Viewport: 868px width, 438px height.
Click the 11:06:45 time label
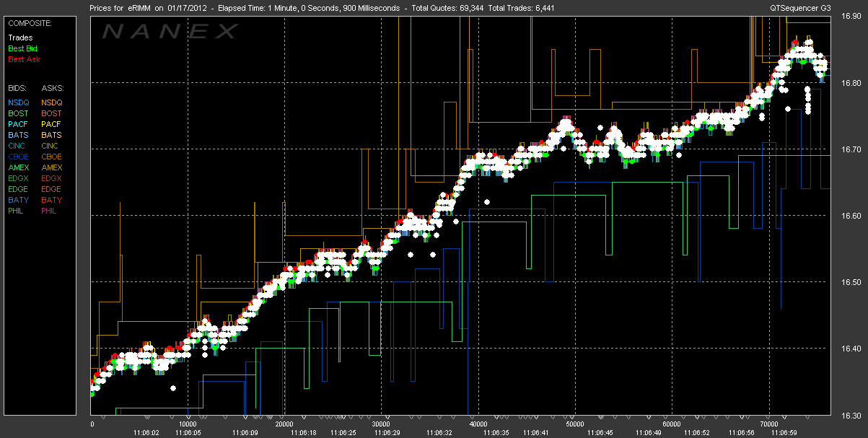tap(599, 433)
